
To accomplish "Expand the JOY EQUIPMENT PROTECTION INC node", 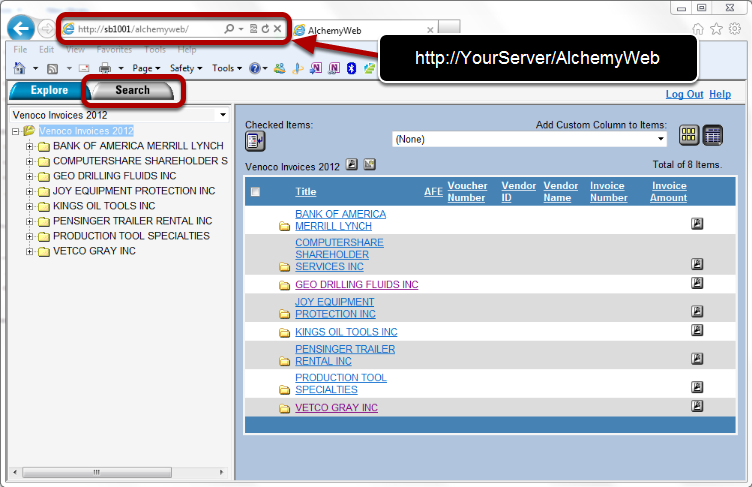I will (30, 191).
